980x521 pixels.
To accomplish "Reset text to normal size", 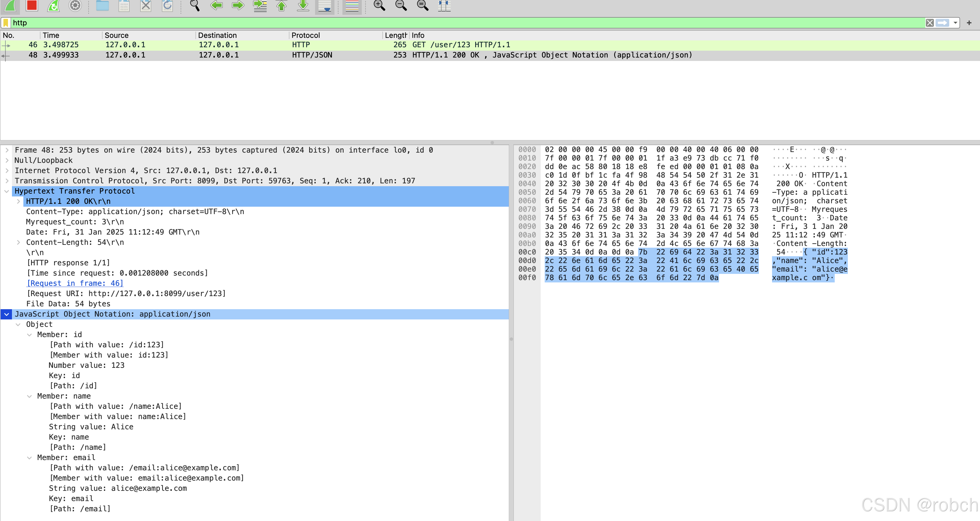I will point(423,5).
